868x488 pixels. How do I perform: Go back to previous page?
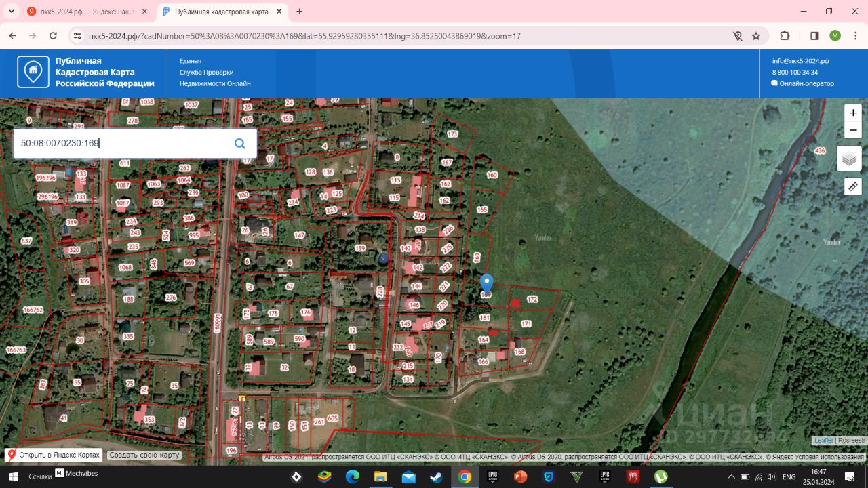[12, 36]
